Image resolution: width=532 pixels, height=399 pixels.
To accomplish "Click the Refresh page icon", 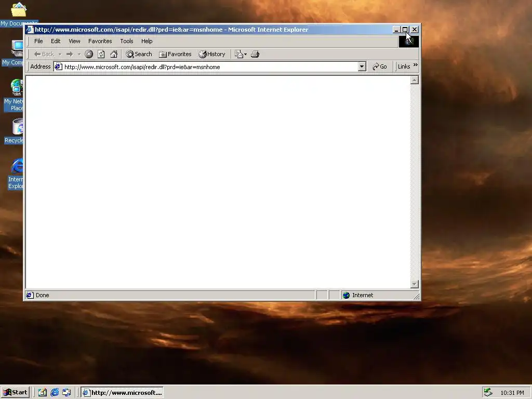I will [x=101, y=54].
